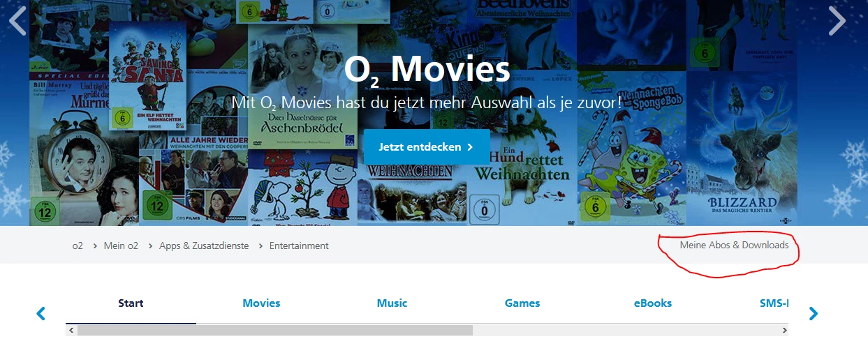
Task: Click the horizontal scrollbar thumb
Action: (x=275, y=331)
